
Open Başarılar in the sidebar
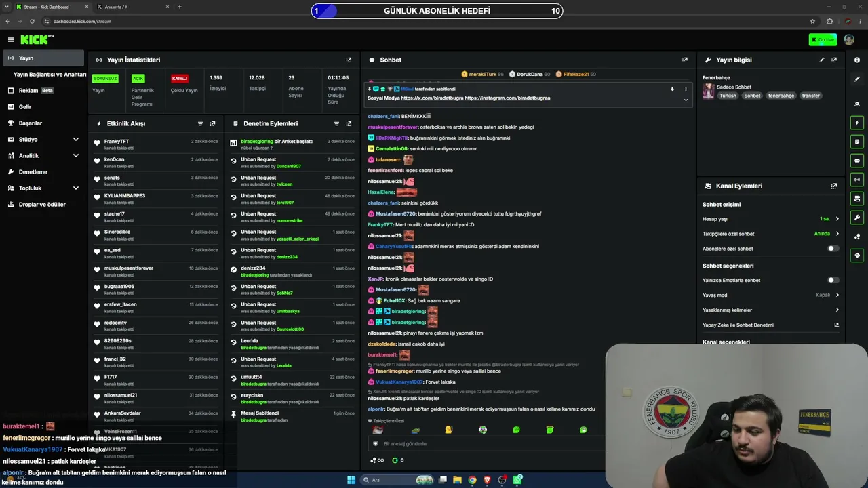(43, 123)
